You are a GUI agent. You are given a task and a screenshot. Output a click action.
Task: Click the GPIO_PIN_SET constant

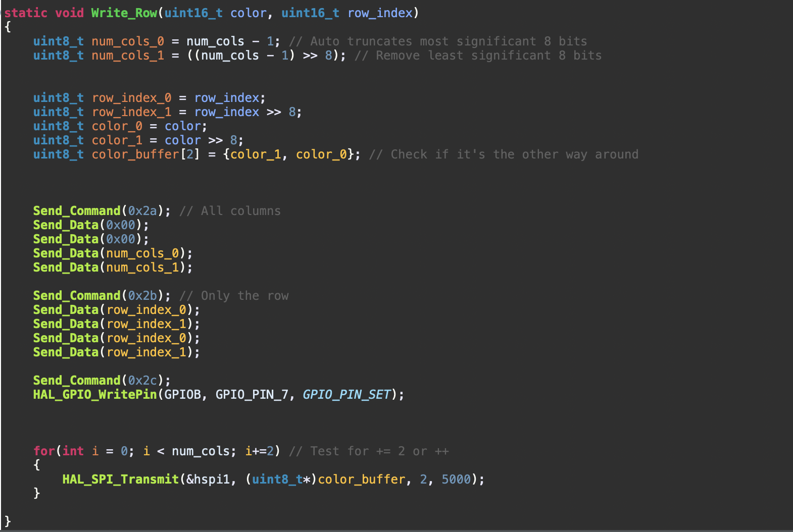(346, 395)
